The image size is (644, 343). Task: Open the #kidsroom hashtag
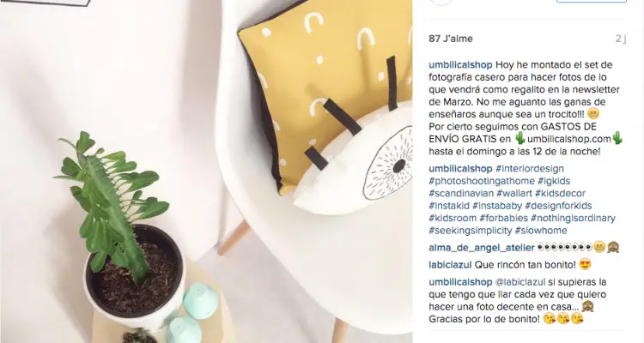[453, 218]
